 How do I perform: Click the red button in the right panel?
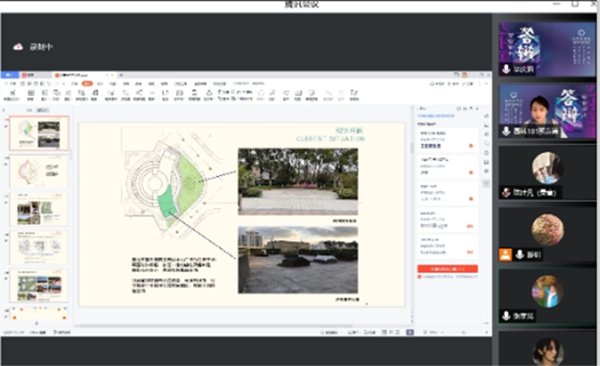coord(447,269)
